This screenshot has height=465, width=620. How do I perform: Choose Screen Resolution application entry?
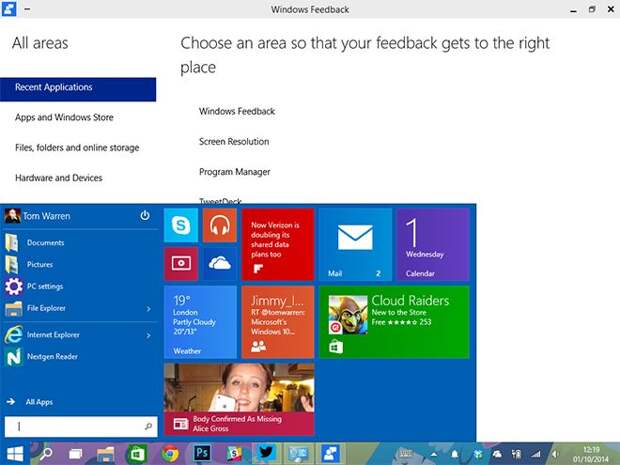pyautogui.click(x=234, y=142)
